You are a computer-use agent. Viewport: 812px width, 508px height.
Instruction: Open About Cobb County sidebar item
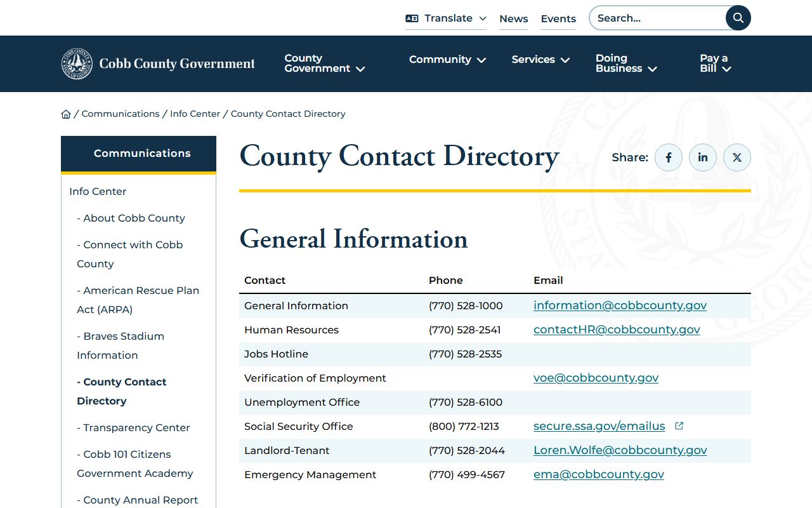(131, 218)
